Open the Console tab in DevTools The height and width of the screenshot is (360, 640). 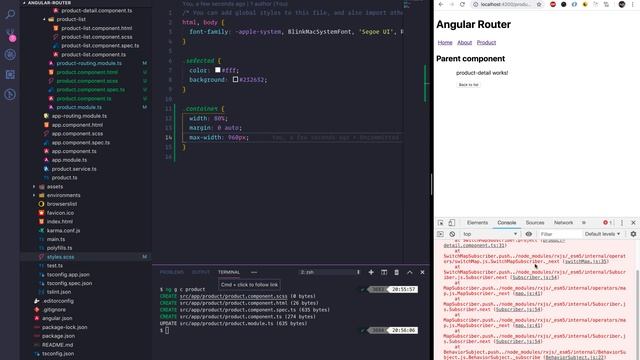[507, 223]
